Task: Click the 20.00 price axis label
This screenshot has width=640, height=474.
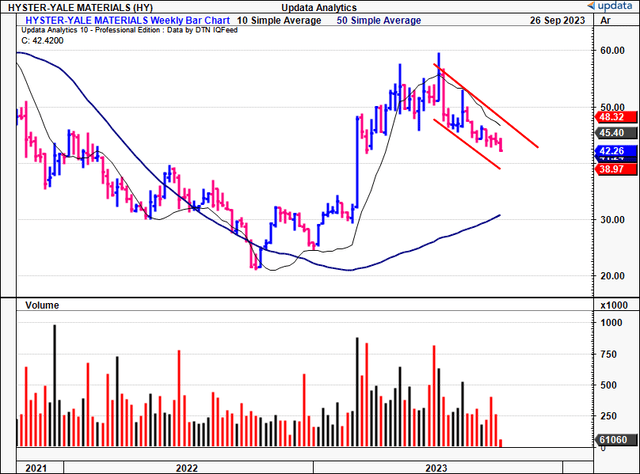Action: [x=612, y=276]
